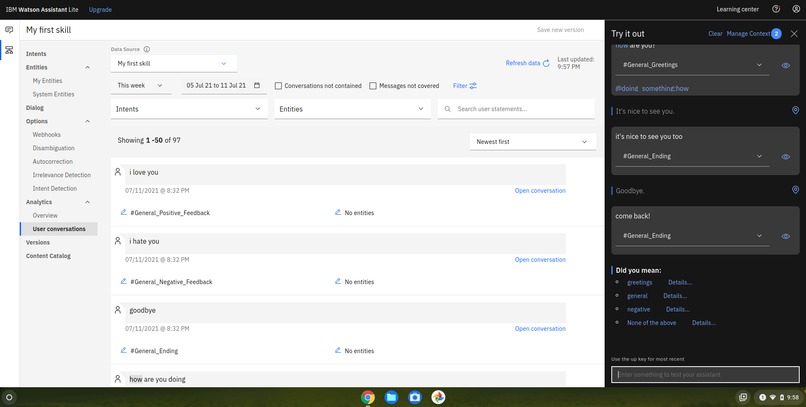Edit intent for 'i love you' message
Screen dimensions: 806x407
pos(123,212)
